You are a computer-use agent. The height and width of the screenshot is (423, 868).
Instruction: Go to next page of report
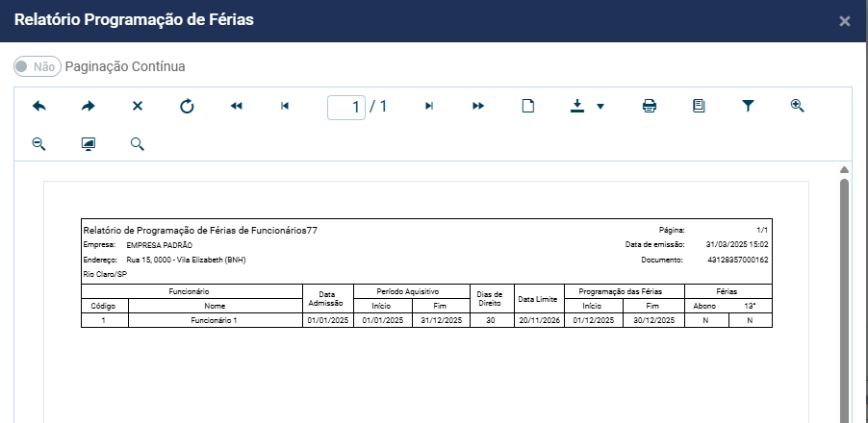pyautogui.click(x=429, y=107)
